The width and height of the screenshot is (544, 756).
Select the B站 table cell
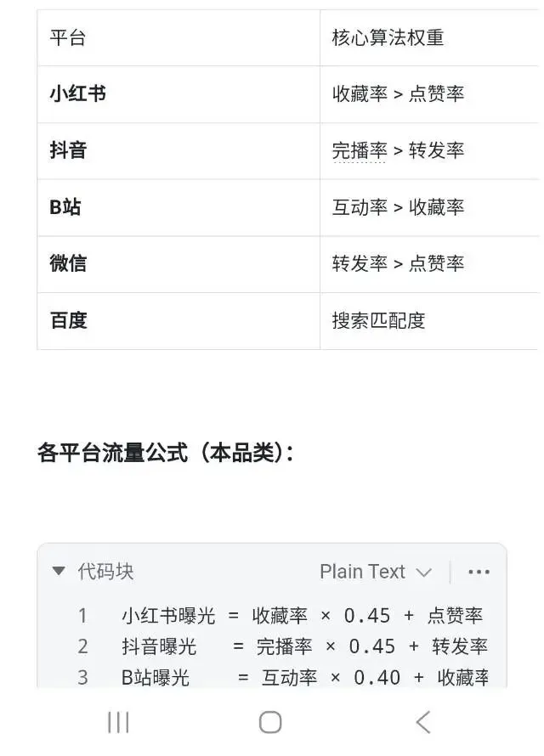[x=65, y=206]
